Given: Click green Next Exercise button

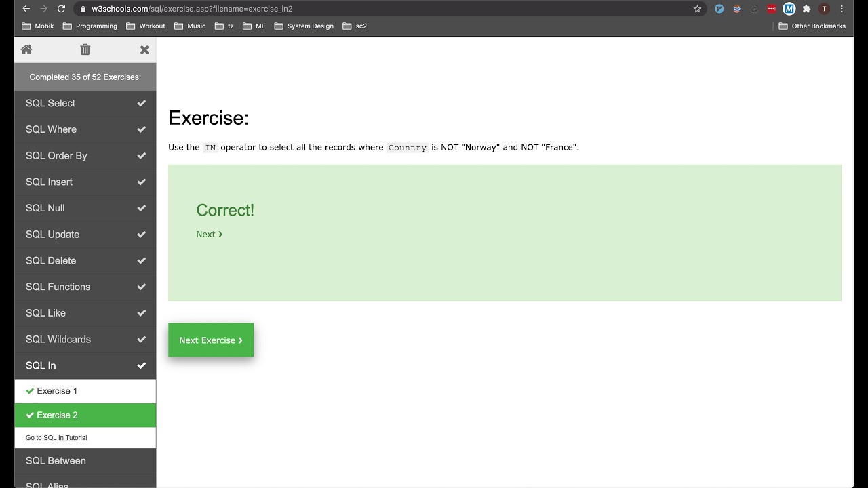Looking at the screenshot, I should [x=211, y=340].
